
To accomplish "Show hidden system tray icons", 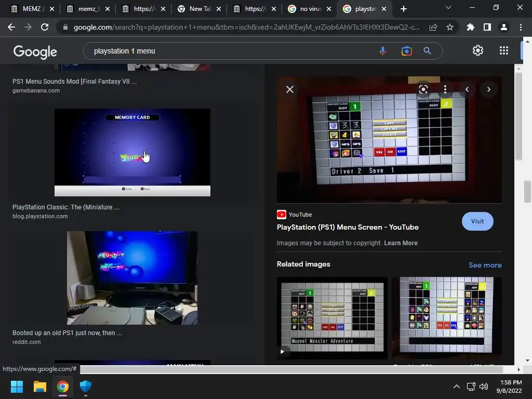I will click(457, 387).
